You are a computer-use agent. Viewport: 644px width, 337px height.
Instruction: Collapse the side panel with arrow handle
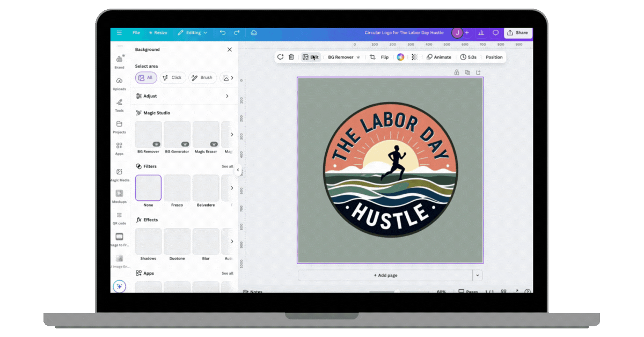pos(238,170)
